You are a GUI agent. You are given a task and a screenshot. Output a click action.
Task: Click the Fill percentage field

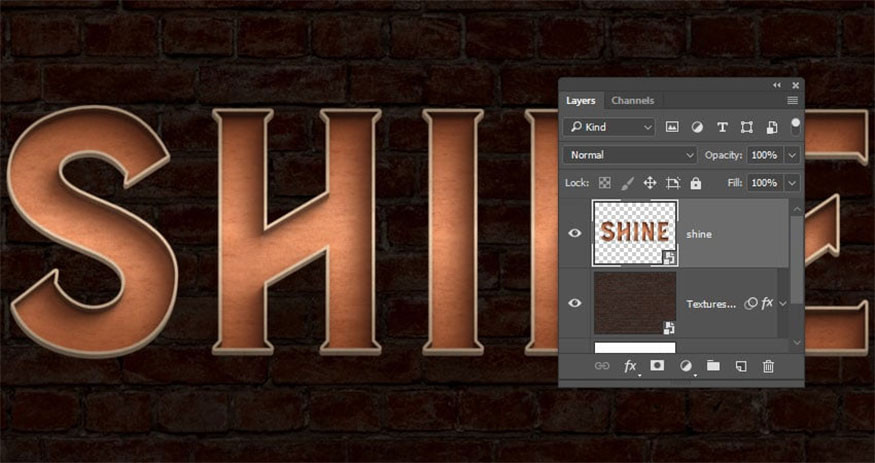pos(764,184)
